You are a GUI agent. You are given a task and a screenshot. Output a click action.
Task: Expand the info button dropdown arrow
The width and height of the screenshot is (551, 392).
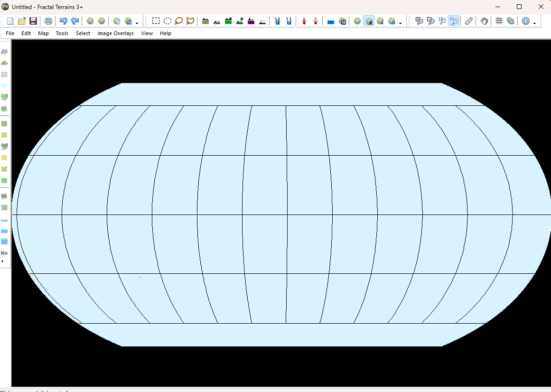tap(535, 23)
